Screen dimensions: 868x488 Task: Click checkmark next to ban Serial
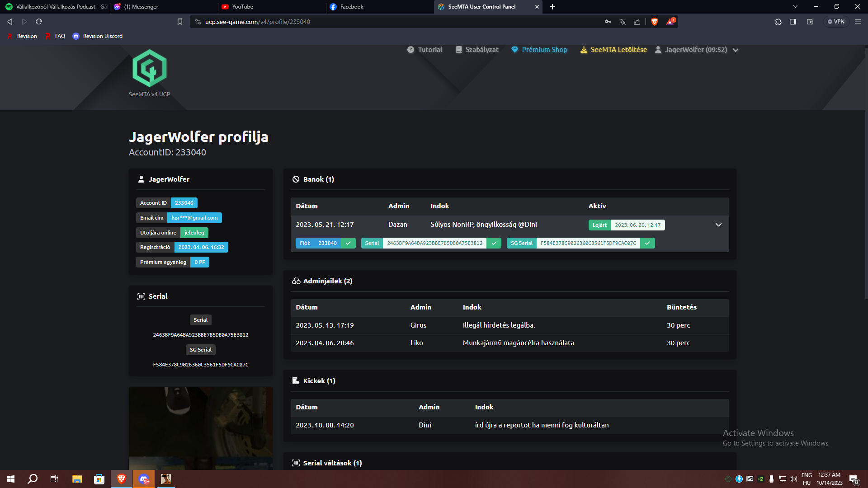494,243
